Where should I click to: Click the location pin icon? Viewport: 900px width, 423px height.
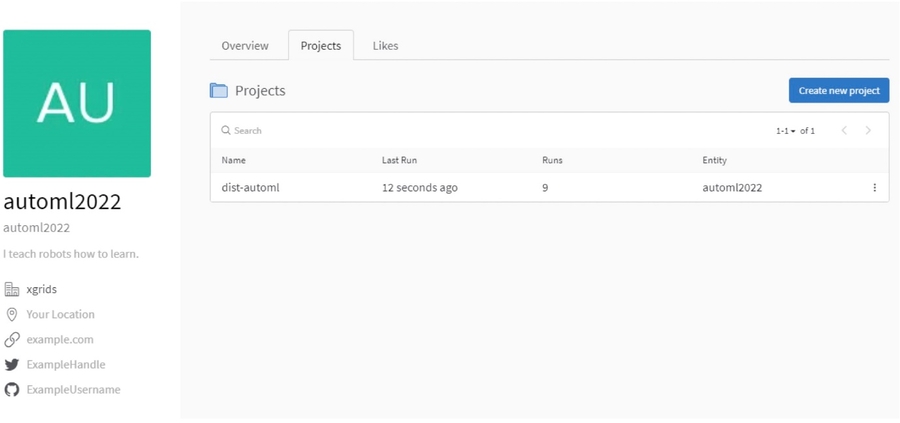tap(12, 314)
